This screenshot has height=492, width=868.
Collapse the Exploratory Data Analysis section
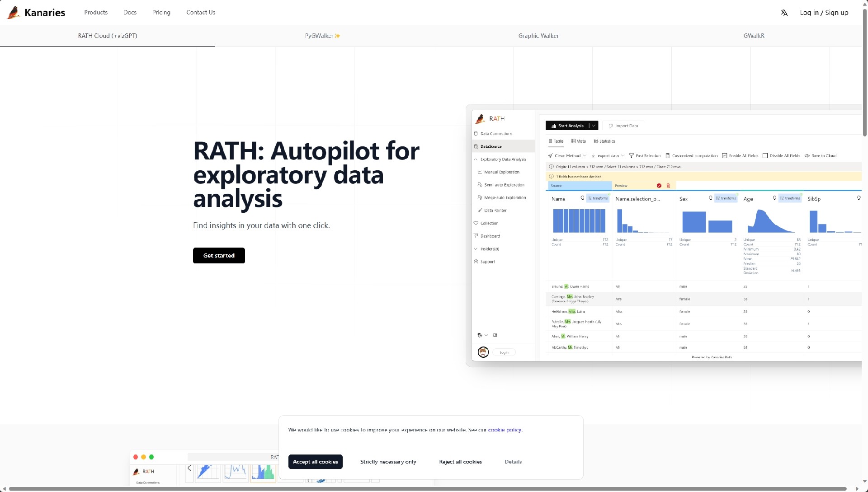pos(476,159)
